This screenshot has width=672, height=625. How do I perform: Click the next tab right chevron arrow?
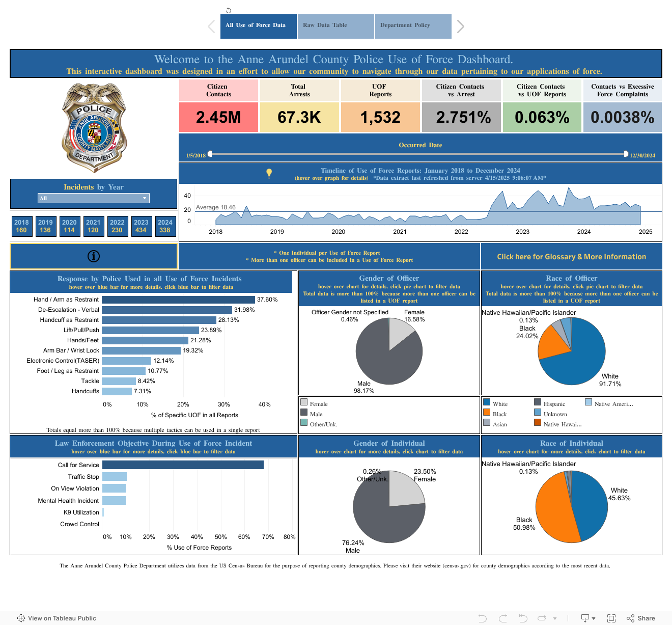point(460,26)
